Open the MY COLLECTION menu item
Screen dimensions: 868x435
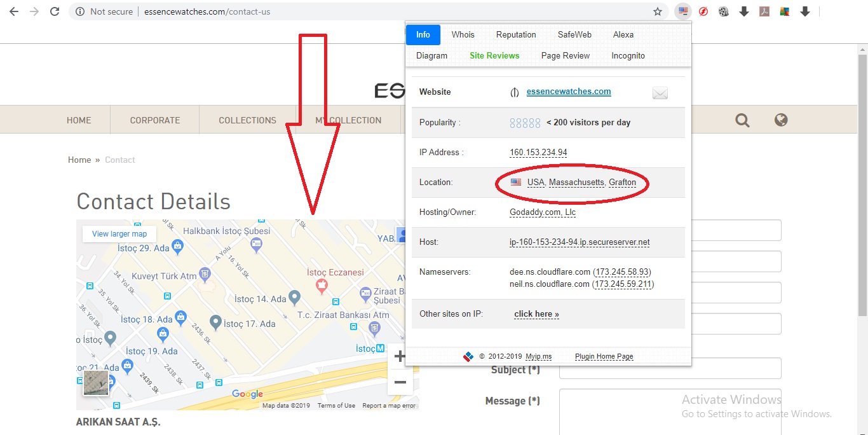click(x=348, y=120)
